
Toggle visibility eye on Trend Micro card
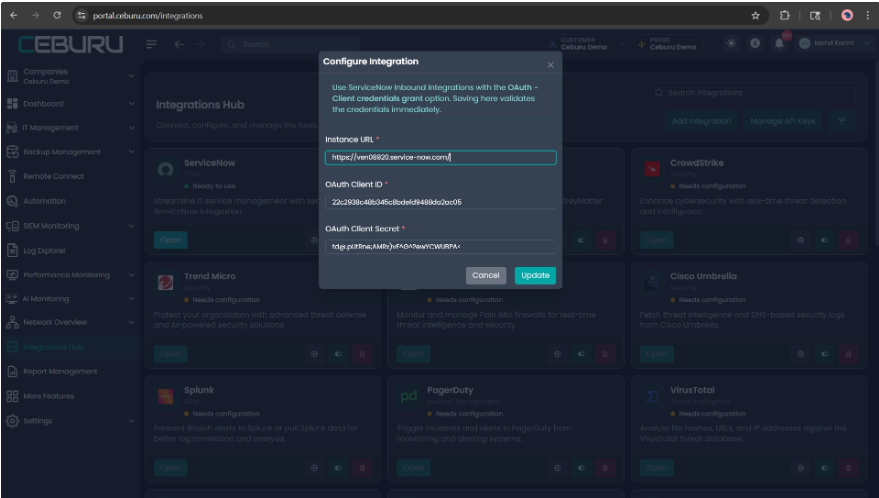click(339, 354)
